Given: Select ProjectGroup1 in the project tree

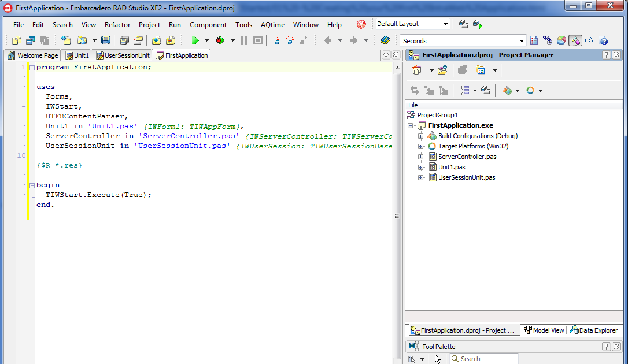Looking at the screenshot, I should [437, 115].
